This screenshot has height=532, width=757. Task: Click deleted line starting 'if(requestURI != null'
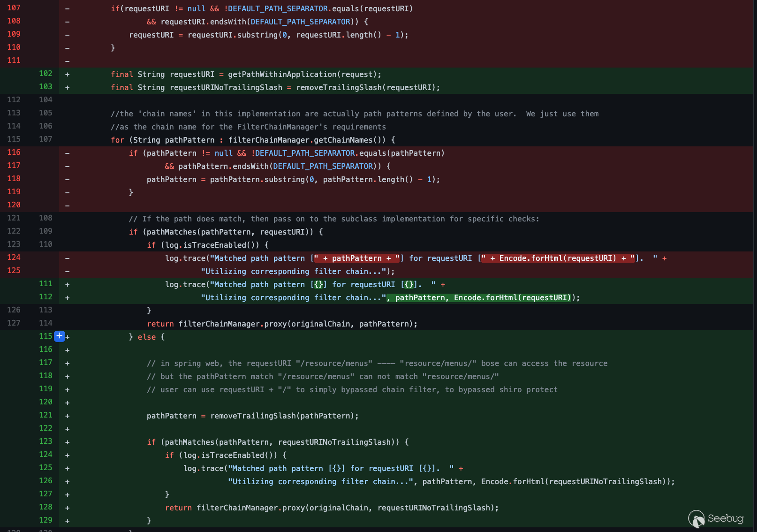262,8
